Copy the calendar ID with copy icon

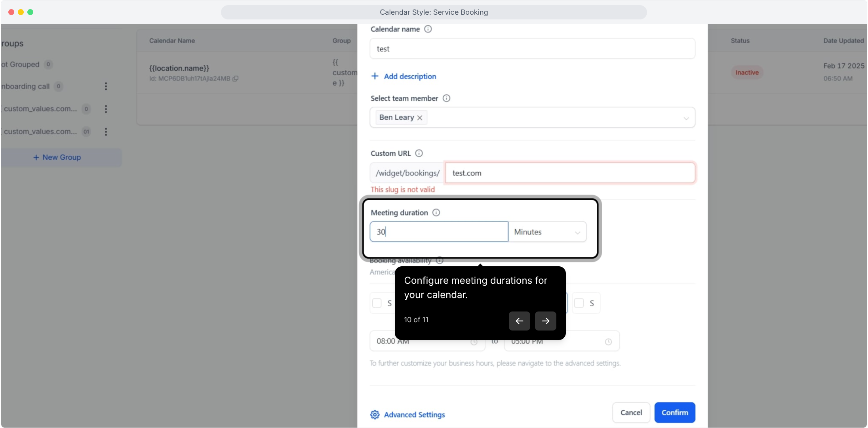pyautogui.click(x=235, y=78)
